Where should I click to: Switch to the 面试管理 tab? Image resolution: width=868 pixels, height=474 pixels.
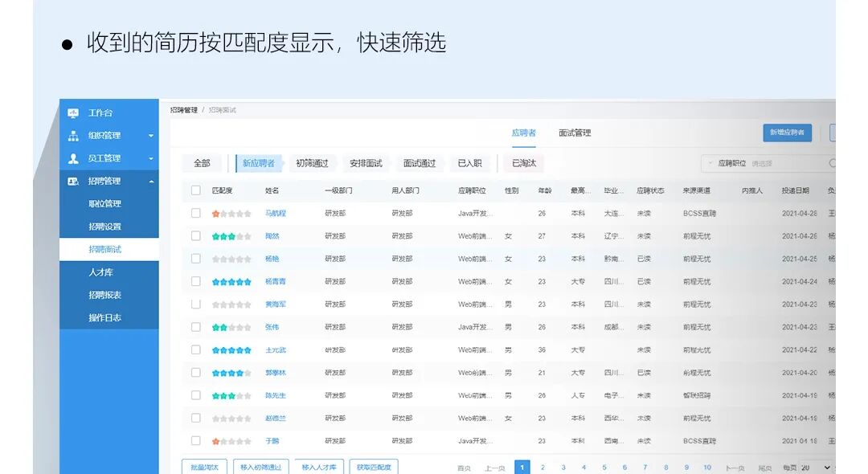[x=575, y=133]
